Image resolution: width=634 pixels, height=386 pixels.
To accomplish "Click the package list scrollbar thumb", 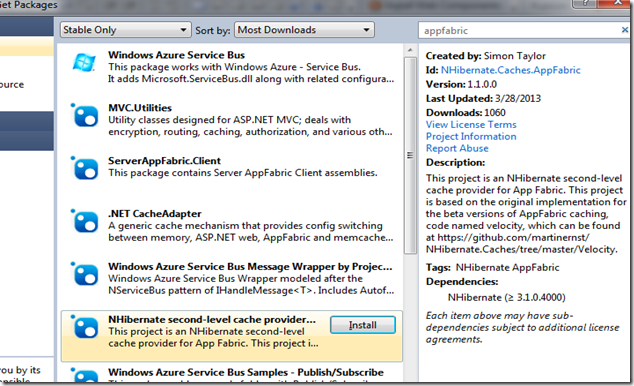I will coord(410,155).
